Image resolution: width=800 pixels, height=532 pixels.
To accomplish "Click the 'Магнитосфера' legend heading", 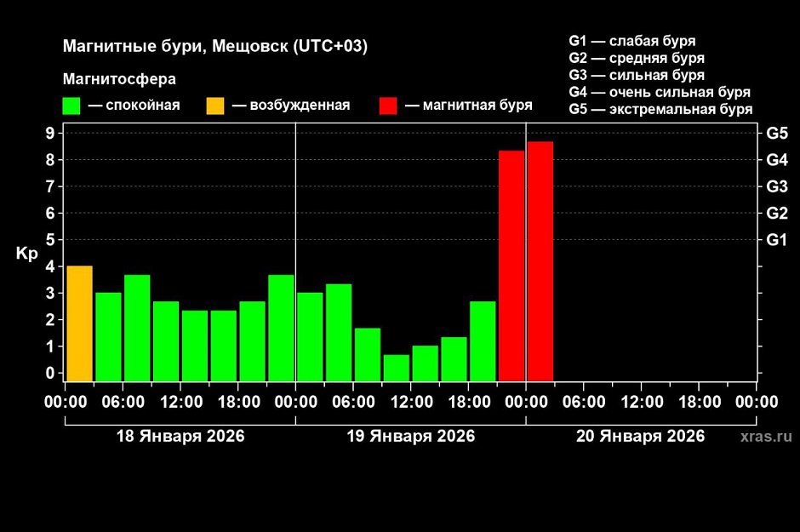I will click(119, 79).
